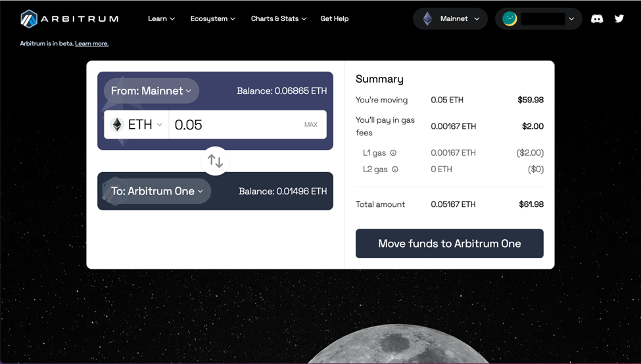Viewport: 641px width, 364px height.
Task: Open the ETH token selector
Action: pyautogui.click(x=136, y=125)
